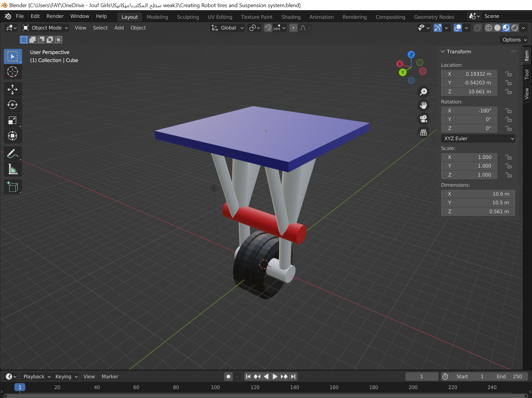Jump to the end frame

(x=293, y=377)
